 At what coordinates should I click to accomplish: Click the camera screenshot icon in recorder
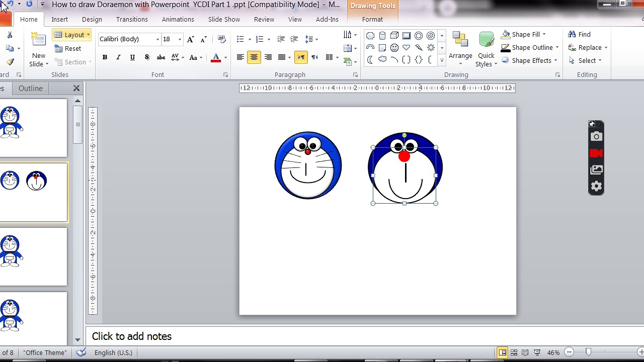click(x=596, y=136)
